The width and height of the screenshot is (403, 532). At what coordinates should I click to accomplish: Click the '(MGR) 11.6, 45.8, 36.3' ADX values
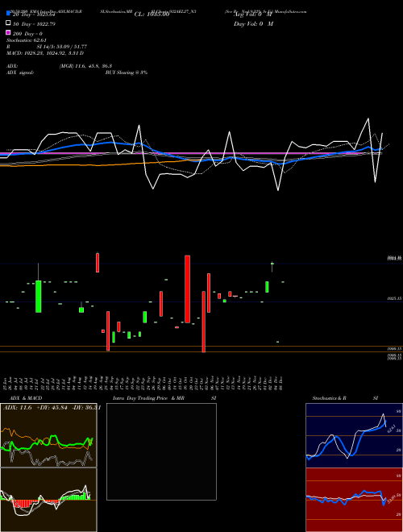tap(85, 66)
